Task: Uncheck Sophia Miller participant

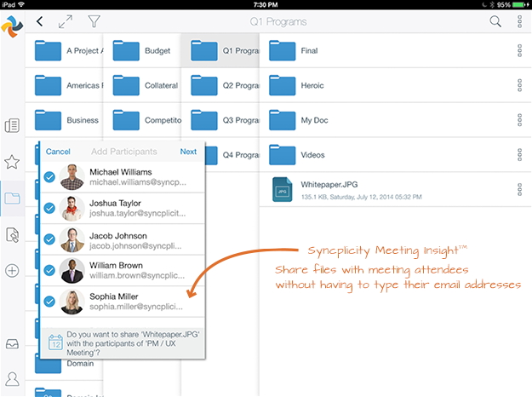Action: (x=49, y=302)
